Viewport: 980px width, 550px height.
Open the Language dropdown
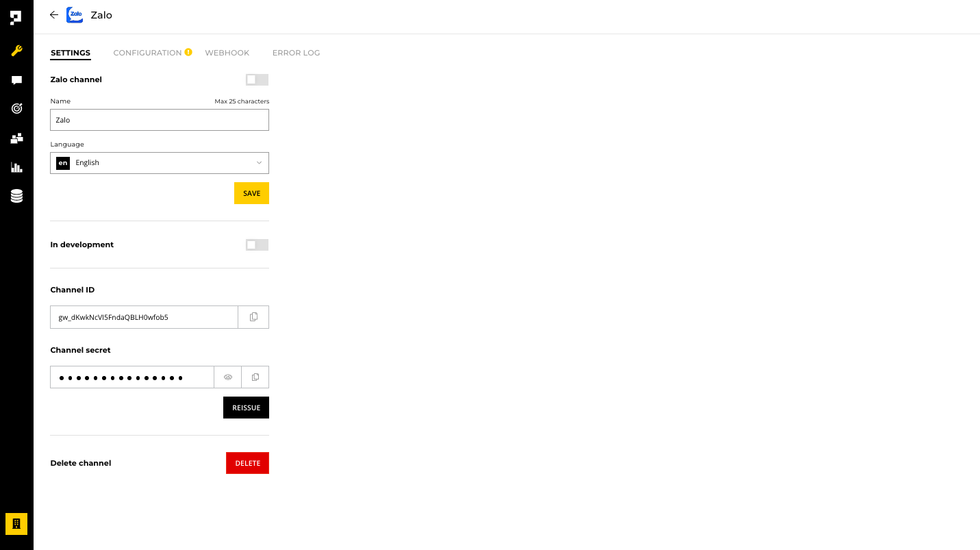[x=160, y=163]
